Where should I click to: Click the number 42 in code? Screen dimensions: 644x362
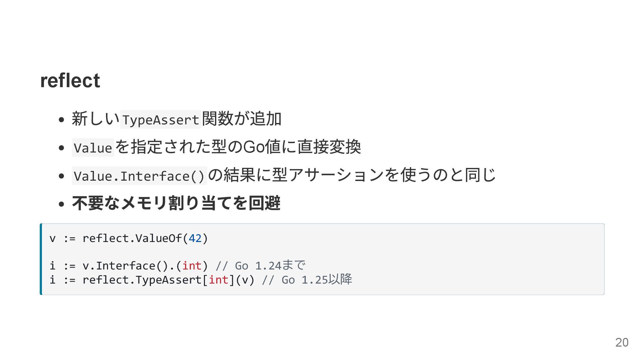click(195, 238)
